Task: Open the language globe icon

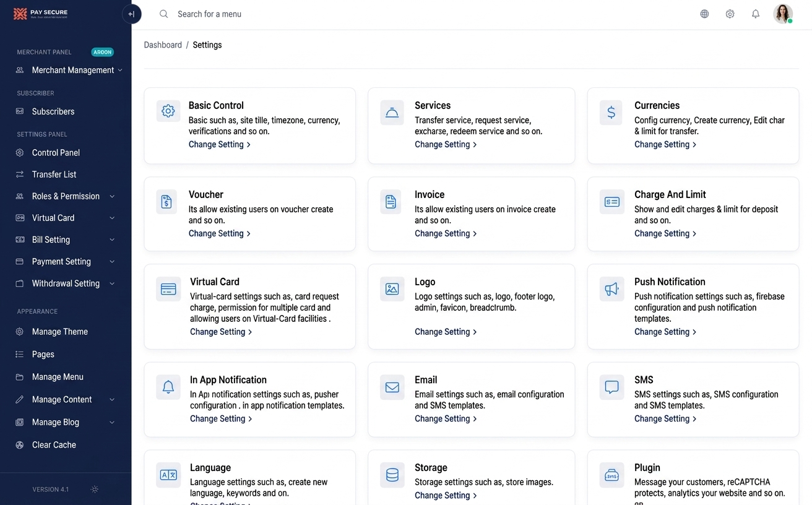Action: click(704, 14)
